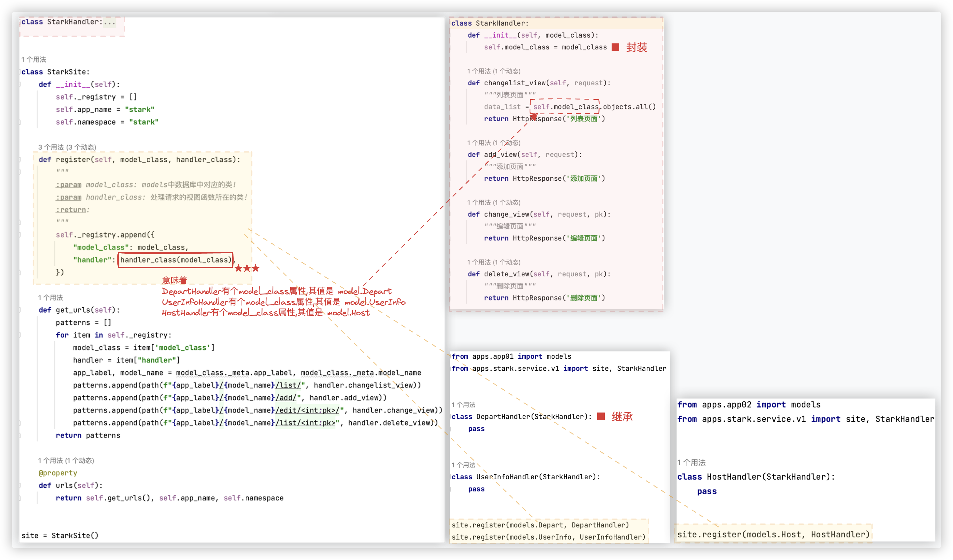
Task: Click the red arrowhead under self.model_class box
Action: (x=534, y=116)
